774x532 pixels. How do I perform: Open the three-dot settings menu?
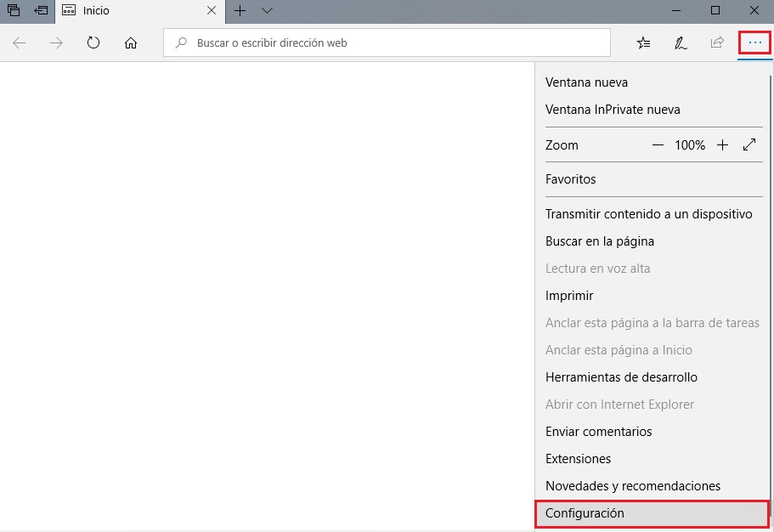(x=754, y=43)
